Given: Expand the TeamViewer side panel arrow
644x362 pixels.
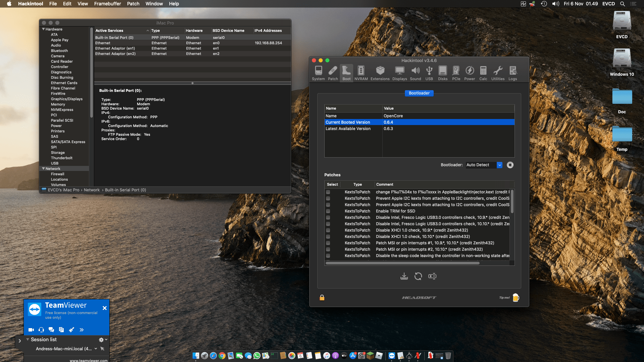Looking at the screenshot, I should click(x=20, y=341).
